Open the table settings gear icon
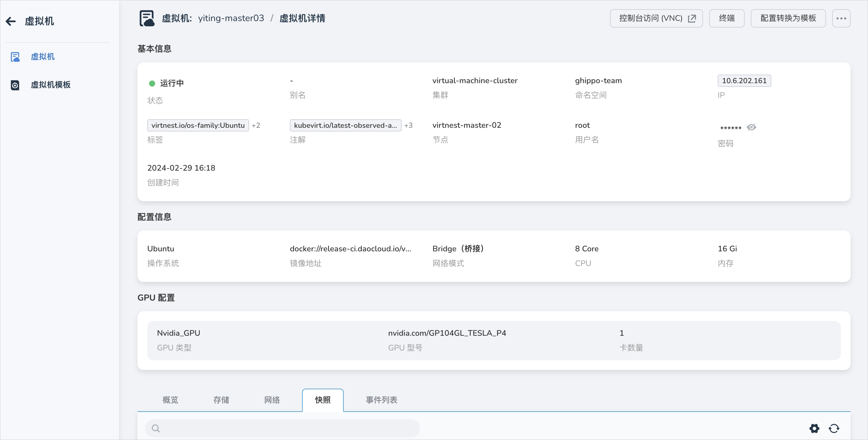 [814, 428]
